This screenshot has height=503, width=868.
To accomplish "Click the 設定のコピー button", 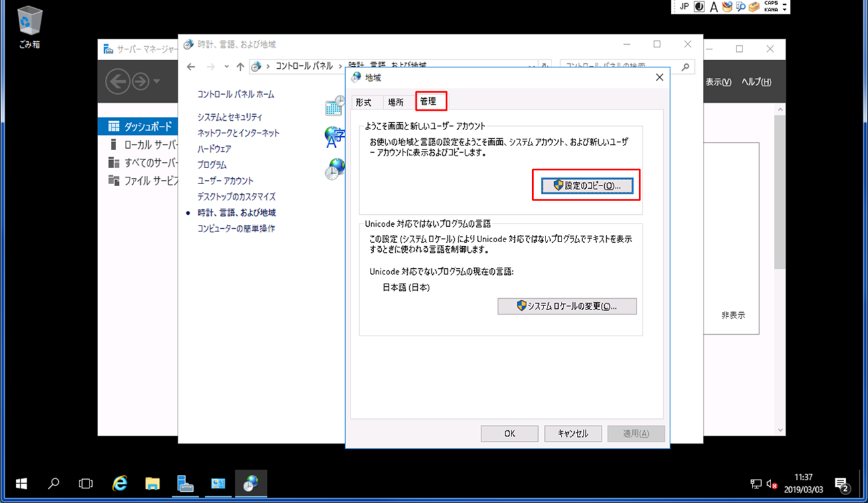I will click(586, 185).
